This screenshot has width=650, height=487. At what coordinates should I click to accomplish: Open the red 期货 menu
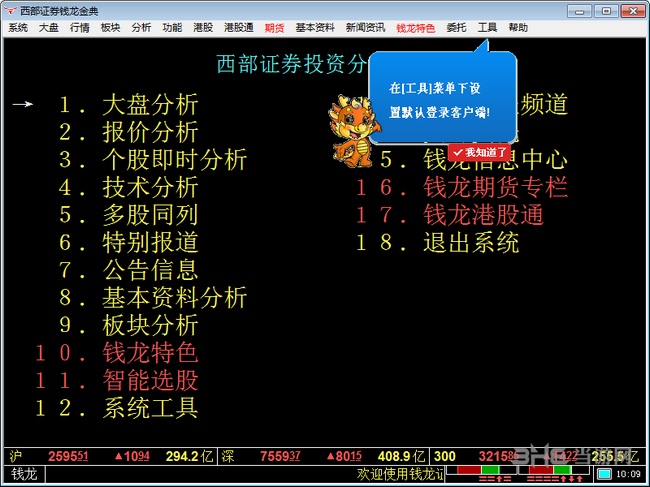pos(274,28)
